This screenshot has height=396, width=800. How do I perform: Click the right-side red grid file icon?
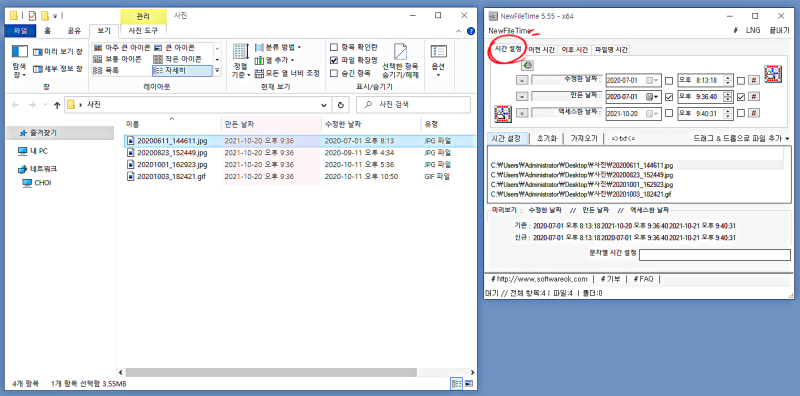tap(773, 73)
